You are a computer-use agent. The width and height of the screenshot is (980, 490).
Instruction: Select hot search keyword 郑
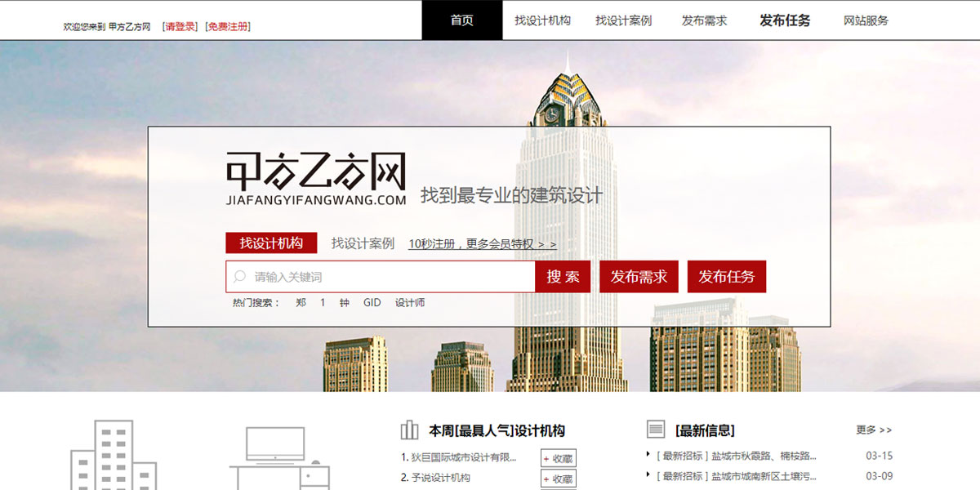pos(301,302)
